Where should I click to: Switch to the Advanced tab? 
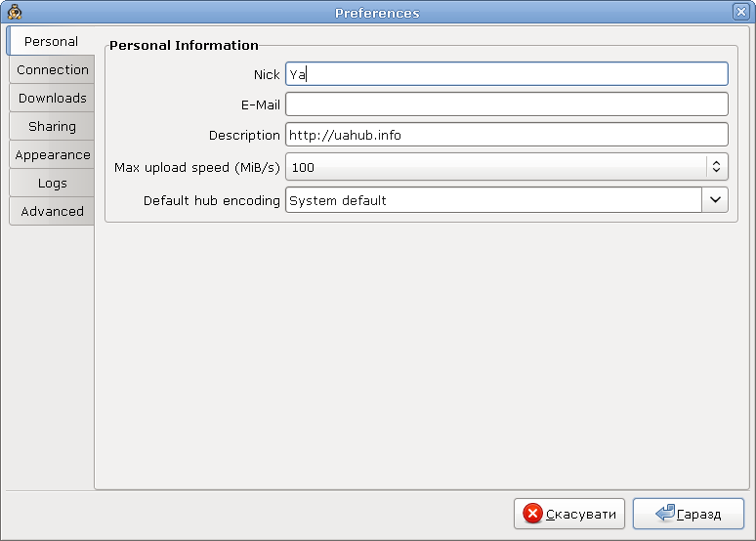point(52,212)
